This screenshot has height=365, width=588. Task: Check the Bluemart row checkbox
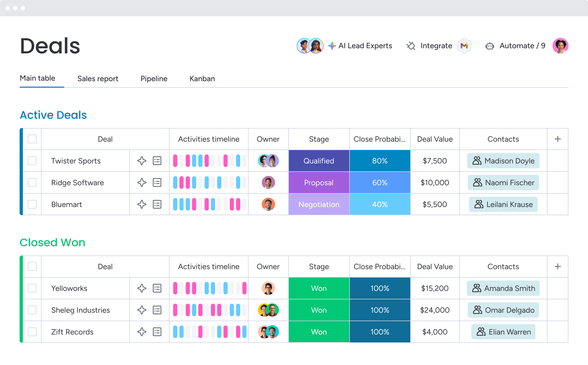pyautogui.click(x=32, y=204)
